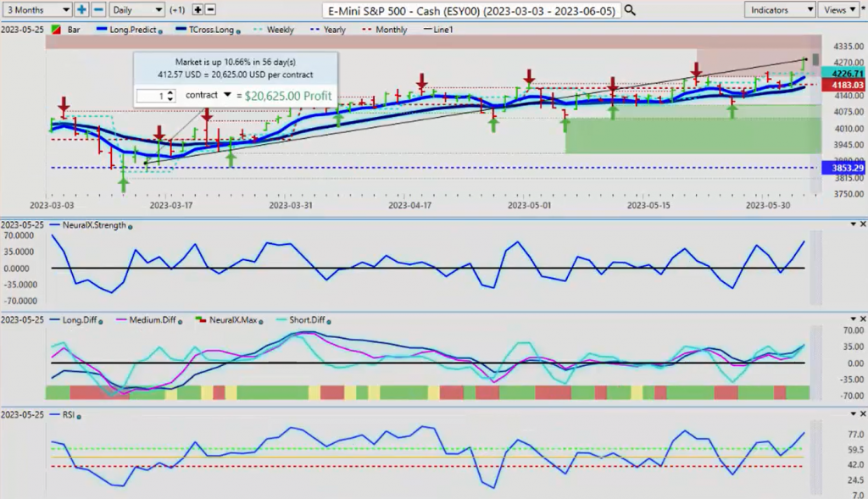Click TCross.Long legend settings dot
This screenshot has height=499, width=868.
pyautogui.click(x=238, y=31)
